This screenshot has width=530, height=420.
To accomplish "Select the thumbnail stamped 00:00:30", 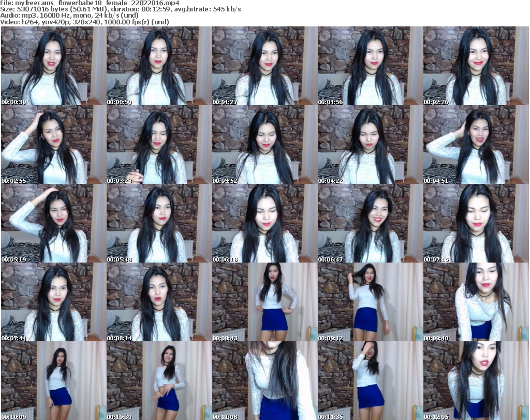I will coord(53,66).
